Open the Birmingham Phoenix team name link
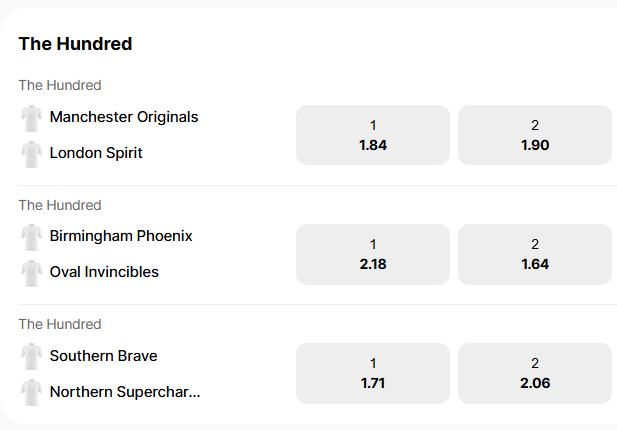This screenshot has width=617, height=430. pos(121,236)
